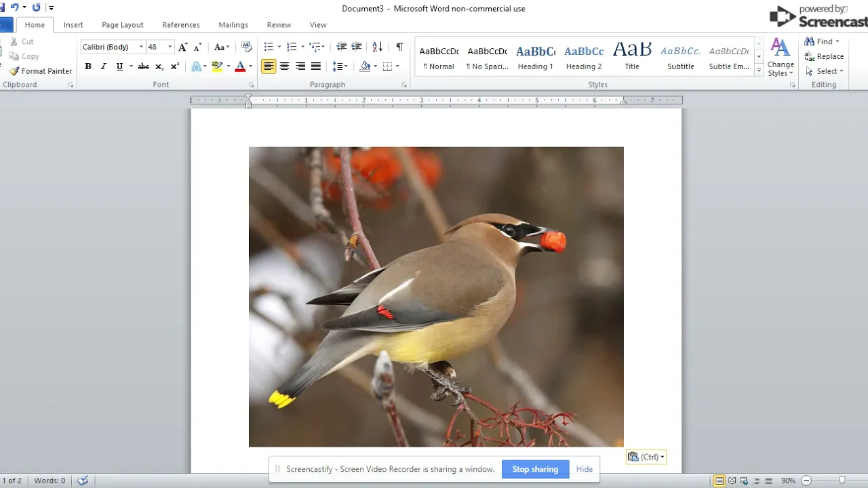Apply Text Effects icon
Viewport: 868px width, 488px height.
(x=195, y=66)
